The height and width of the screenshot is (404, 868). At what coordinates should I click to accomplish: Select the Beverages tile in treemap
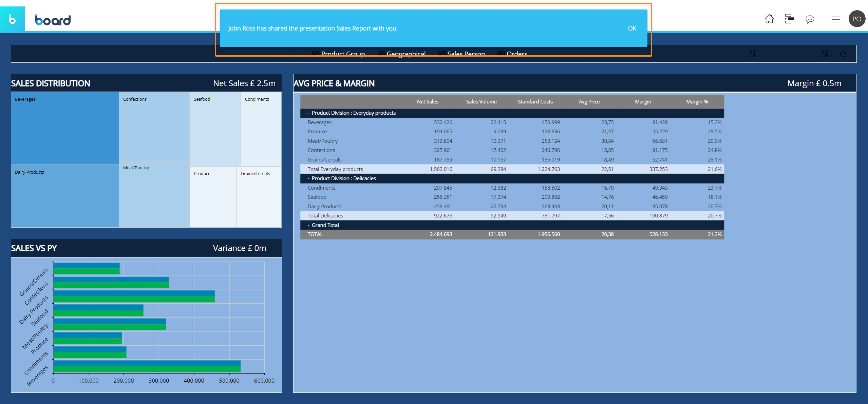pos(64,129)
